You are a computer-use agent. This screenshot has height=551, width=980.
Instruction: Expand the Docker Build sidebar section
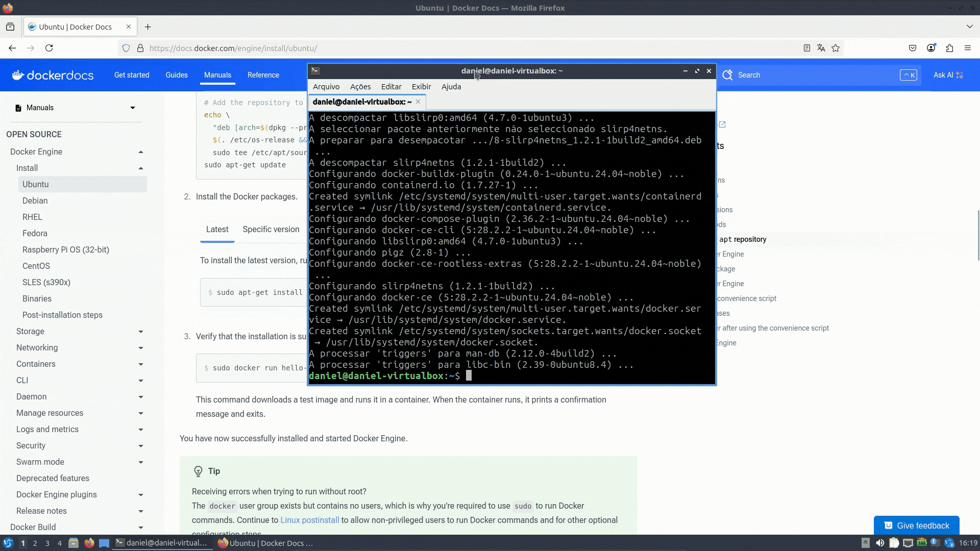pos(141,528)
